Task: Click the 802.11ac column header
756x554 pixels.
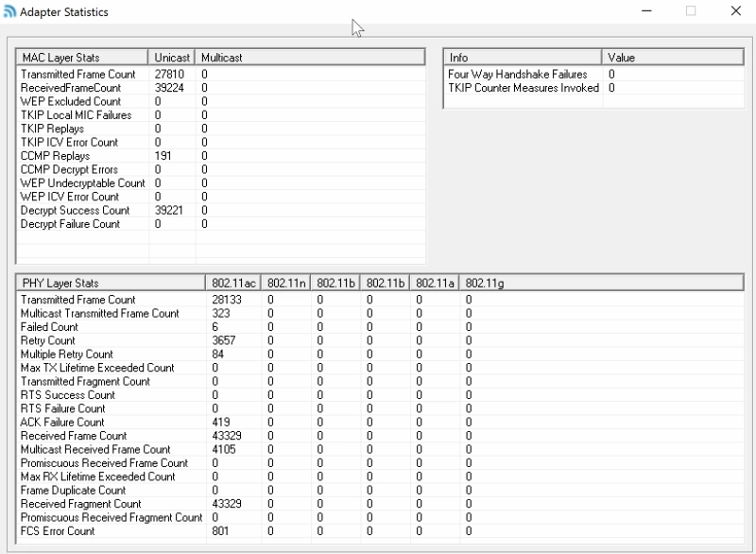Action: (233, 283)
